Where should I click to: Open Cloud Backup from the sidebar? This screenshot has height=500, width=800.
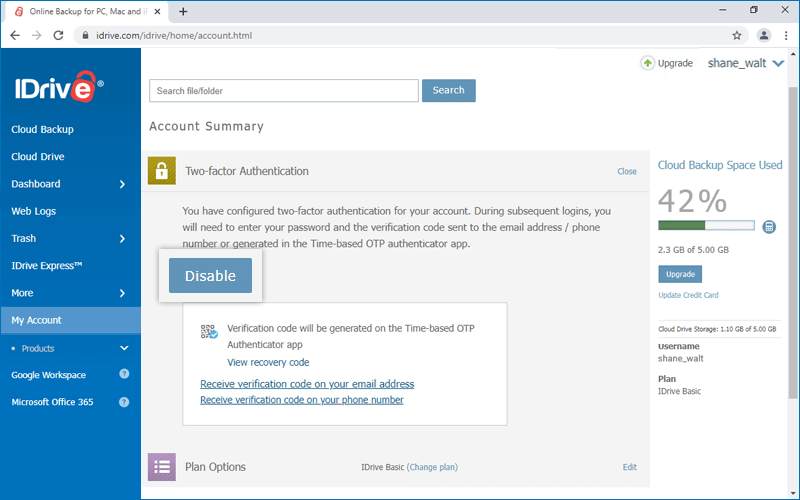point(42,130)
